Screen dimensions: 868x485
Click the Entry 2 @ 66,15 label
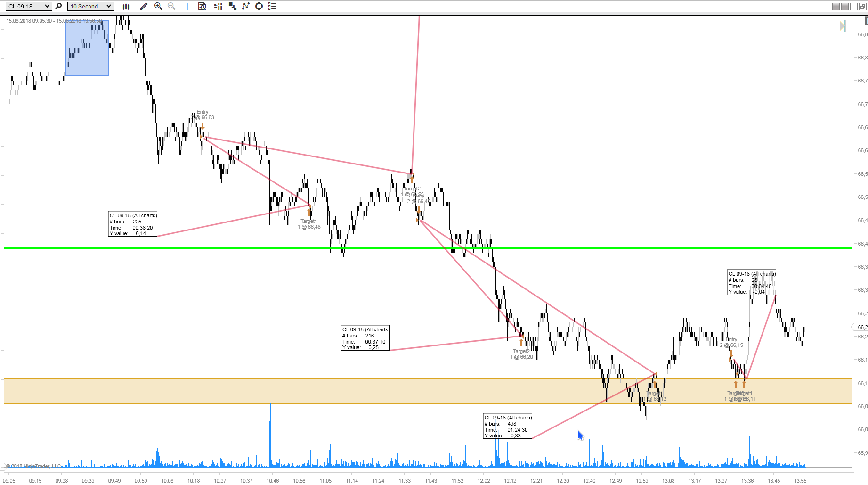(x=731, y=342)
